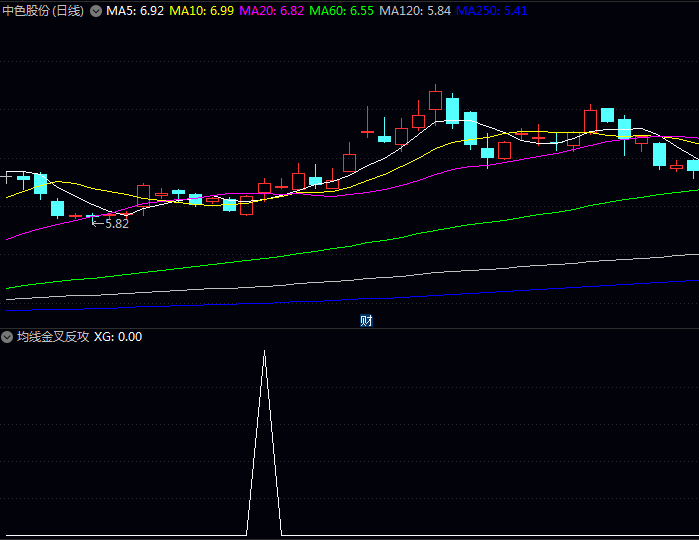This screenshot has height=540, width=699.
Task: Click the XG: 0.00 value label
Action: point(118,337)
